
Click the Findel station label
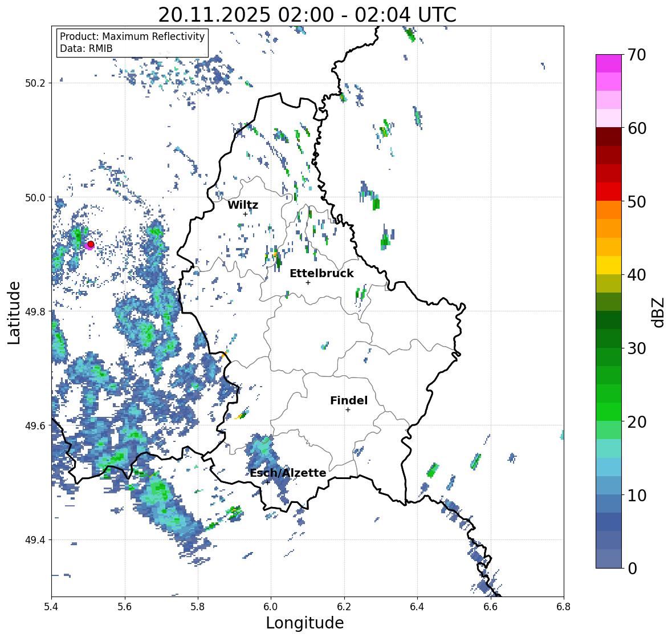click(x=348, y=400)
